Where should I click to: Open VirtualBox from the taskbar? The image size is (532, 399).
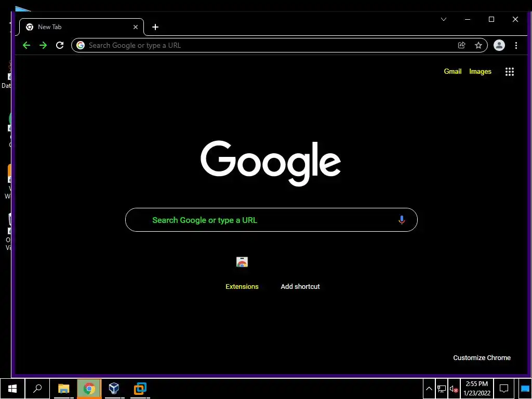[114, 389]
